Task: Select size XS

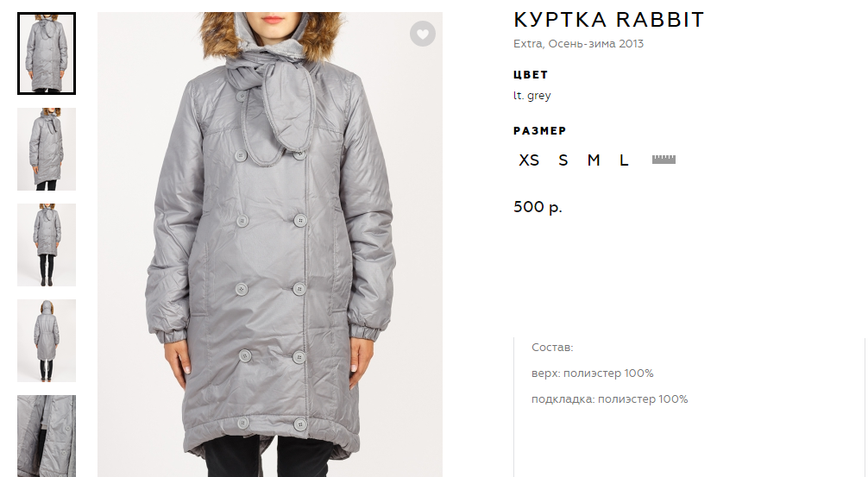Action: [529, 160]
